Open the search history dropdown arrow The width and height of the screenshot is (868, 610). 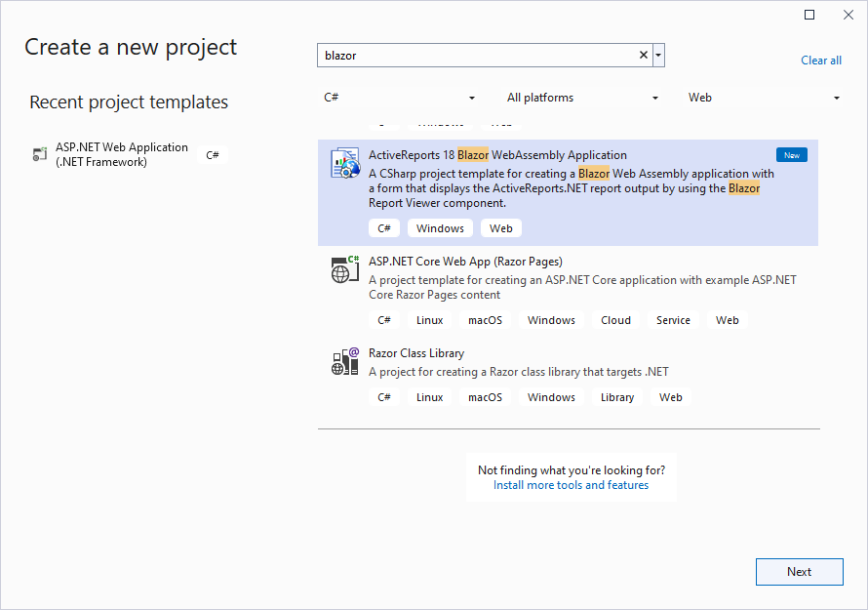pyautogui.click(x=658, y=56)
